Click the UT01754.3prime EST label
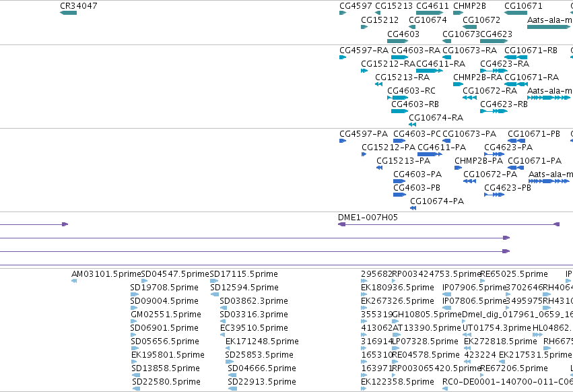 pos(497,328)
